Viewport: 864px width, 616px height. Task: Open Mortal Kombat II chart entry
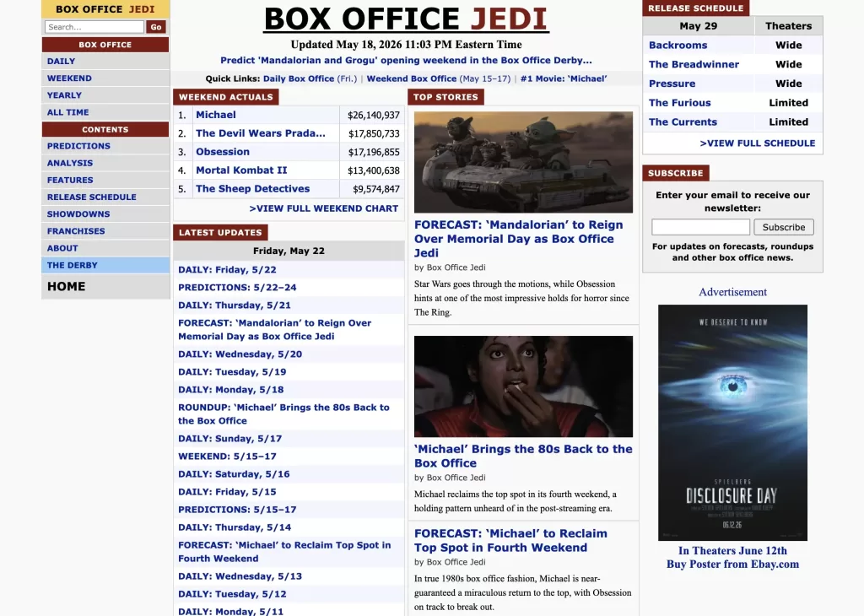click(x=241, y=170)
